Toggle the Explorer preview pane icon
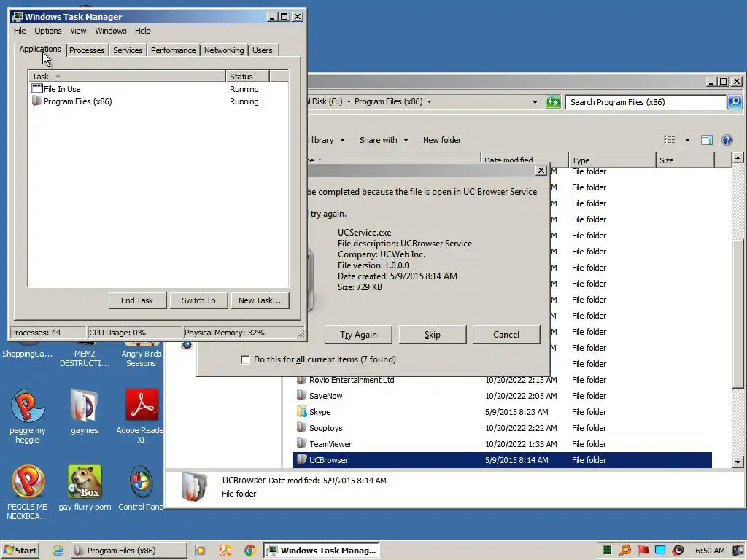The width and height of the screenshot is (747, 560). point(707,139)
